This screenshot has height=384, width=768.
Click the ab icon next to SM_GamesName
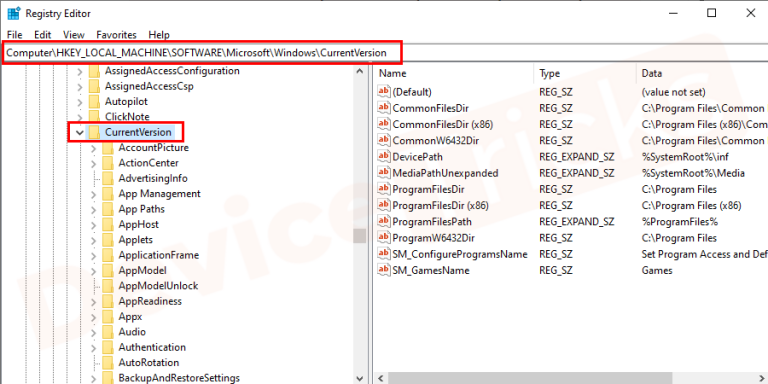coord(384,270)
